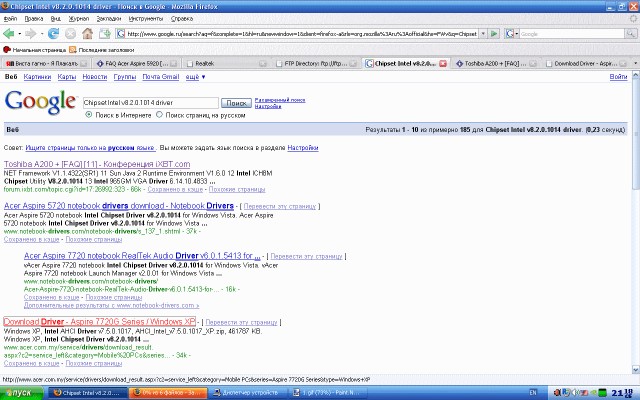Click the Войти sign-in link
The height and width of the screenshot is (400, 640).
click(x=618, y=77)
